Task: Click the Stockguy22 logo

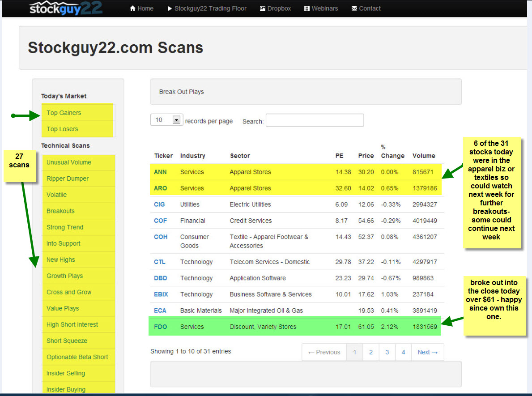Action: [x=66, y=8]
